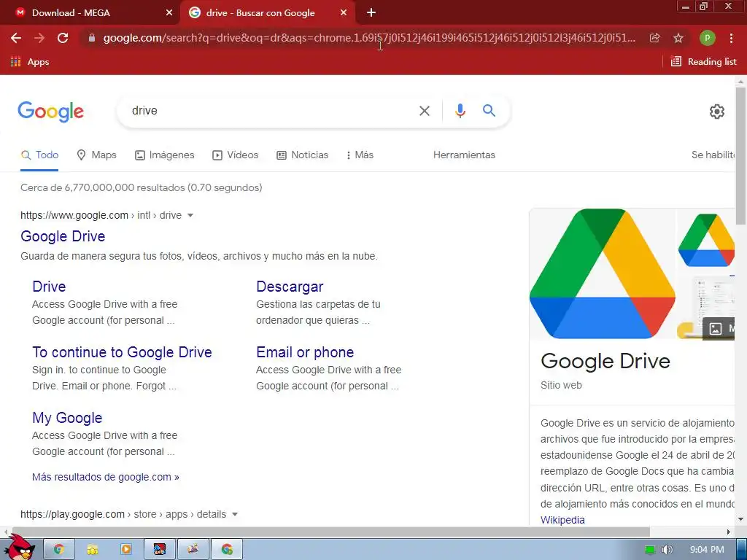Switch to Imágenes results
This screenshot has height=560, width=747.
pyautogui.click(x=165, y=155)
